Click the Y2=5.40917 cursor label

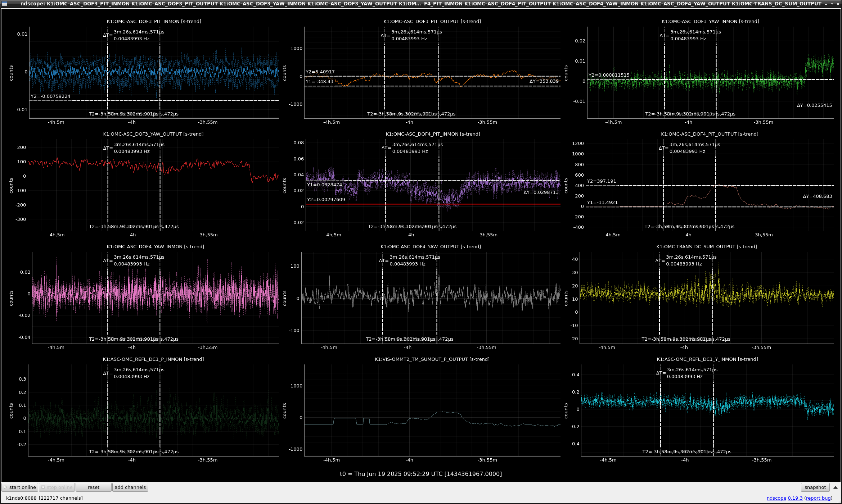pyautogui.click(x=320, y=72)
